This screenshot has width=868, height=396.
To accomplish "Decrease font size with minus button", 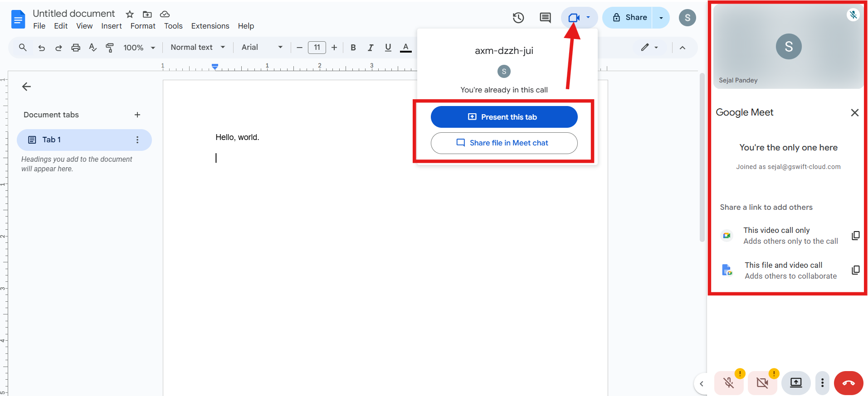I will point(299,48).
